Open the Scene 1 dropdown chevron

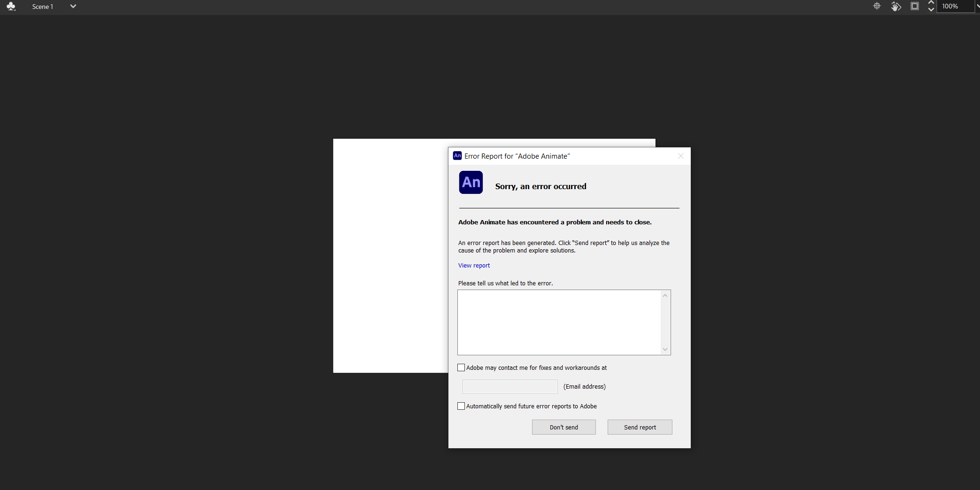(73, 6)
